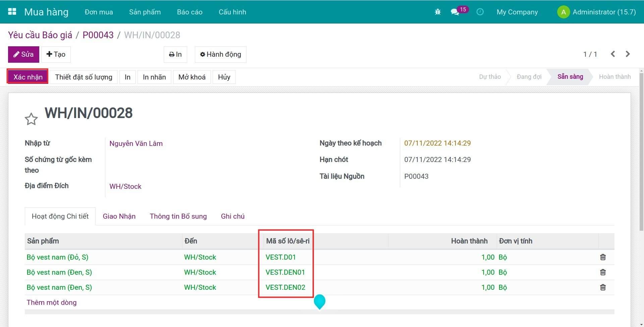
Task: Click the Thêm một dòng link
Action: pyautogui.click(x=52, y=303)
